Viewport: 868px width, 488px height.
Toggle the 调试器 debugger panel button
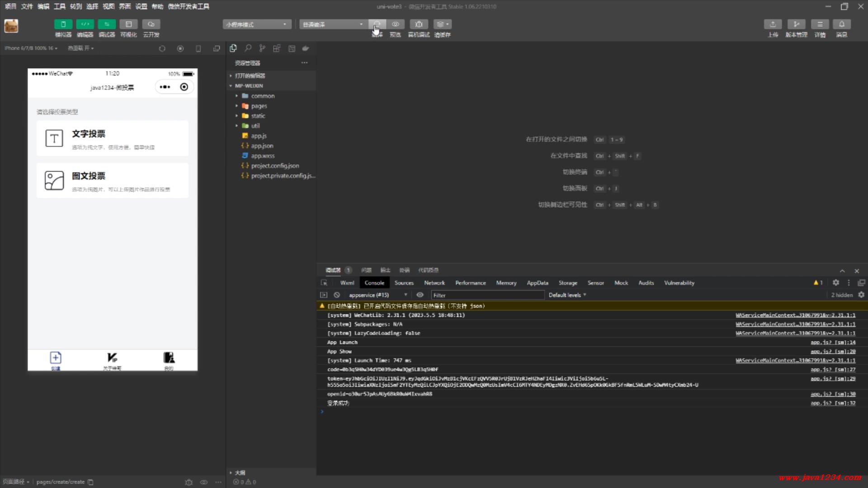coord(107,24)
